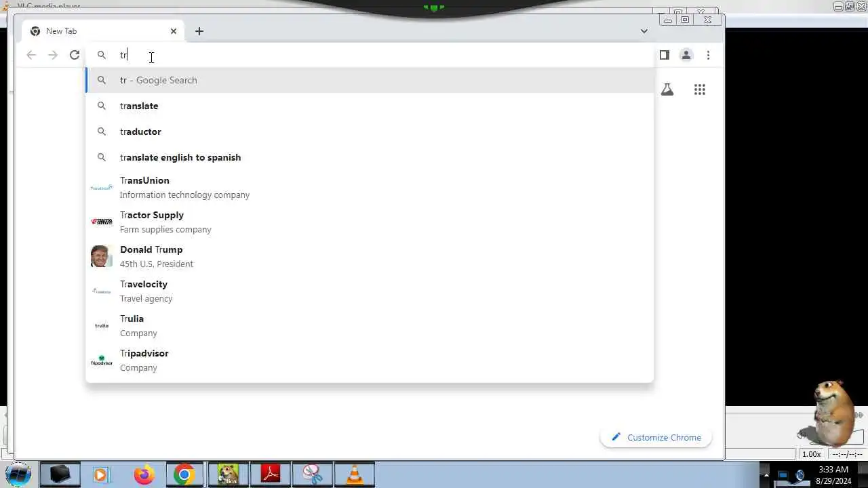Click the VLC 1.00x playback speed
This screenshot has height=488, width=868.
coord(811,454)
